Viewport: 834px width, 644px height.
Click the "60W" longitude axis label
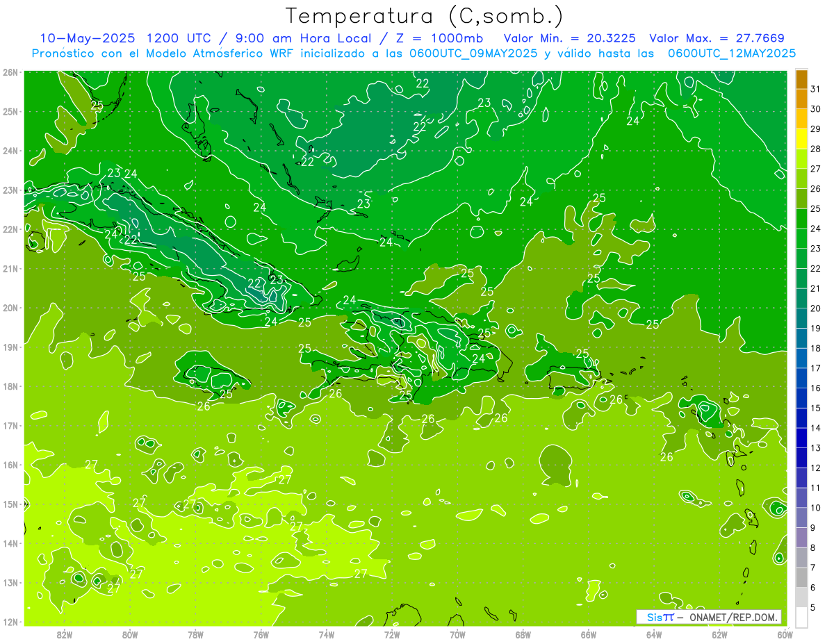[x=785, y=634]
